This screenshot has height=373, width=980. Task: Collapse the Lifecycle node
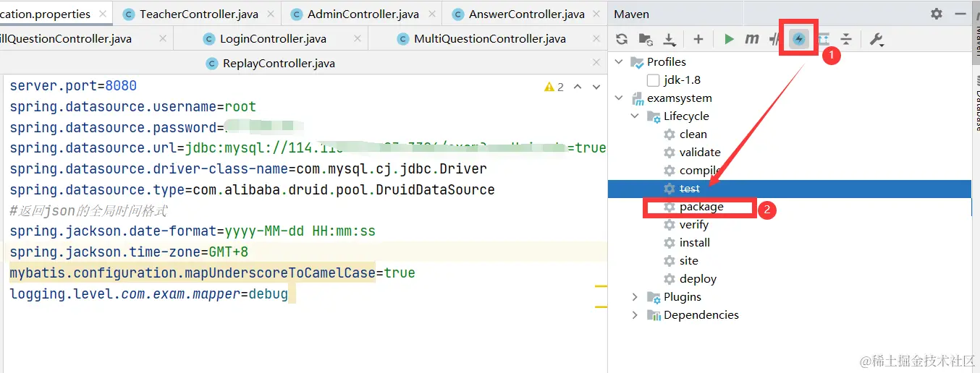click(x=635, y=116)
